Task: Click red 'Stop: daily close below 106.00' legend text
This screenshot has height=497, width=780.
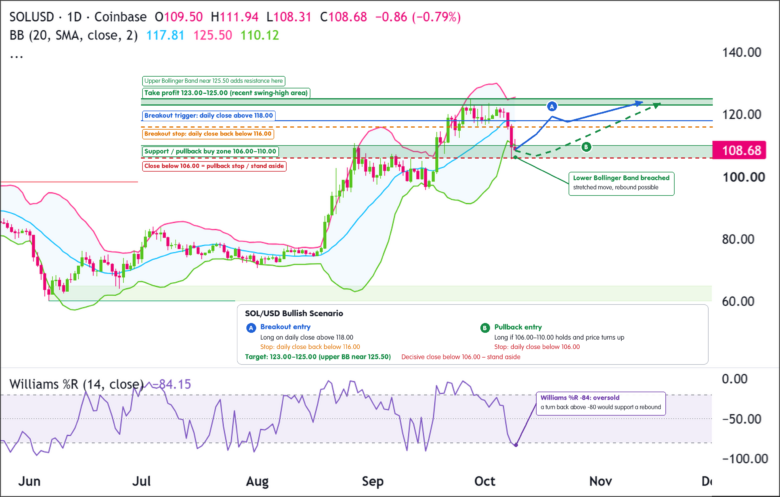Action: [x=537, y=347]
